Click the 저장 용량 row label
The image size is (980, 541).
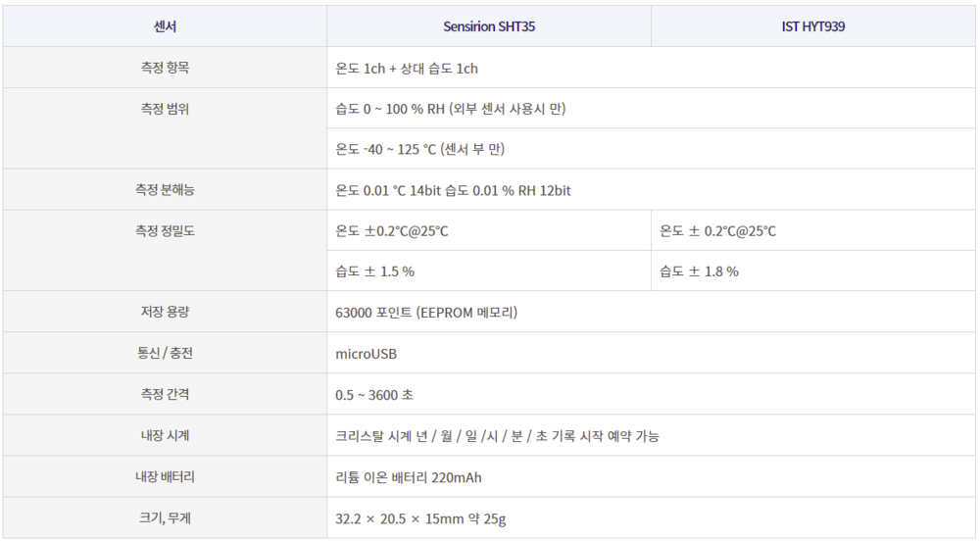tap(165, 313)
